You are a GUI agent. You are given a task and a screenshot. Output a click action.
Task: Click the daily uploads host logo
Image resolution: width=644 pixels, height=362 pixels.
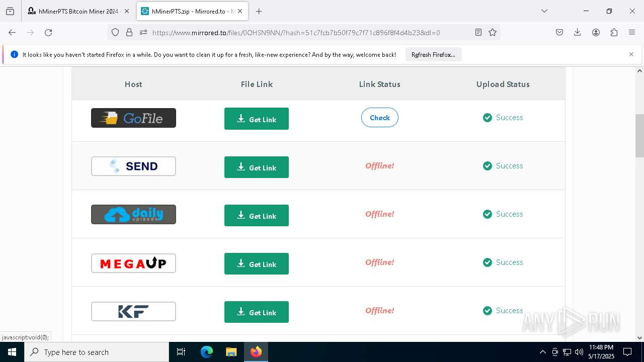point(133,214)
